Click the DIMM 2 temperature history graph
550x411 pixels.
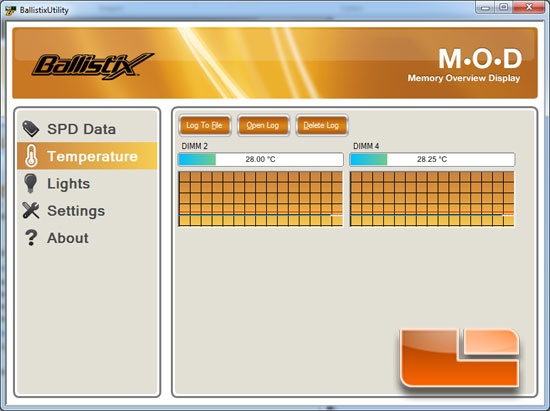(x=261, y=199)
